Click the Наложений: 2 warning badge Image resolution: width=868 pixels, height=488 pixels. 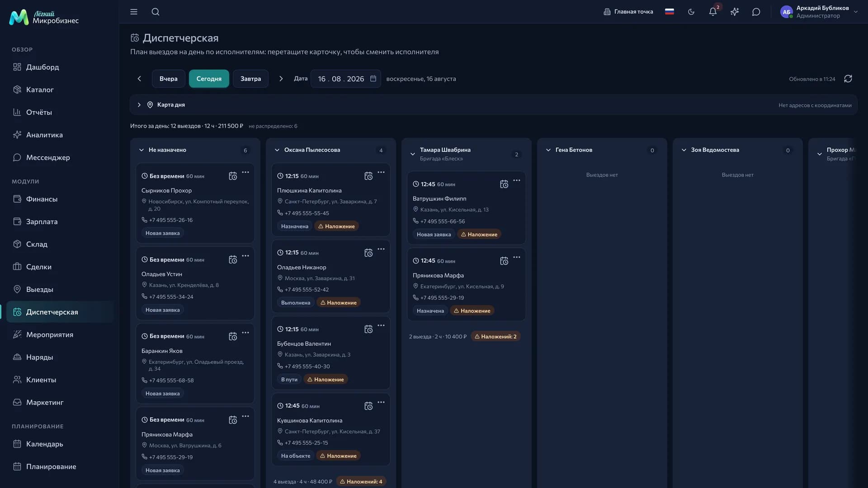tap(495, 337)
